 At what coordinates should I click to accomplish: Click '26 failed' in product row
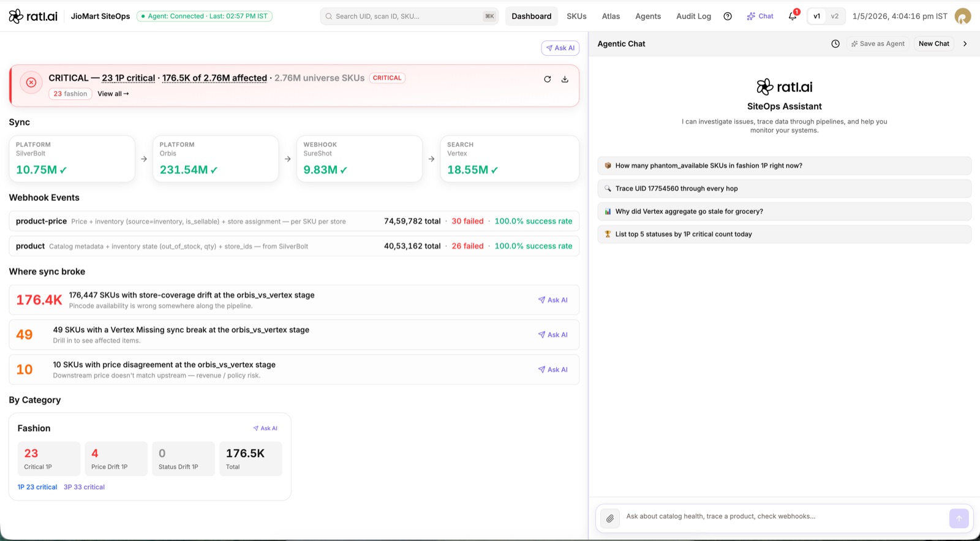(x=467, y=246)
